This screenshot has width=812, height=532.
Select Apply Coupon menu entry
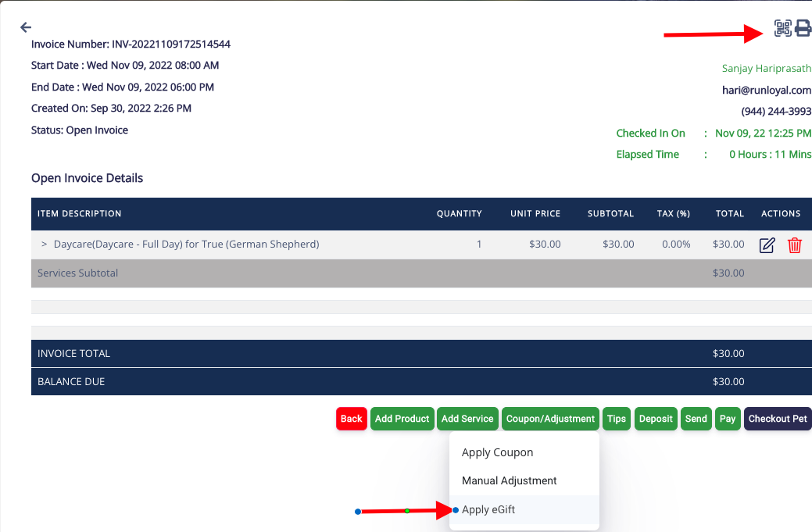524,452
